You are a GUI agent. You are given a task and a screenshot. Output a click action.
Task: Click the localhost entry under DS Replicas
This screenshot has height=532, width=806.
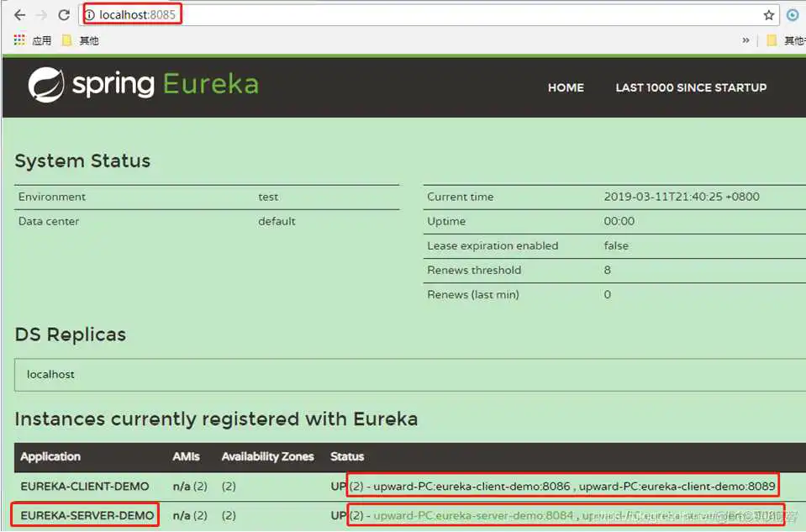50,374
